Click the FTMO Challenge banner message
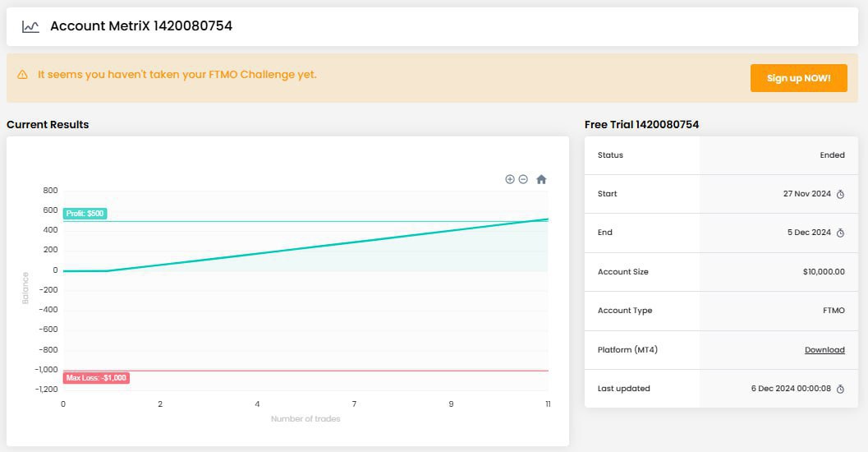868x452 pixels. click(x=177, y=75)
